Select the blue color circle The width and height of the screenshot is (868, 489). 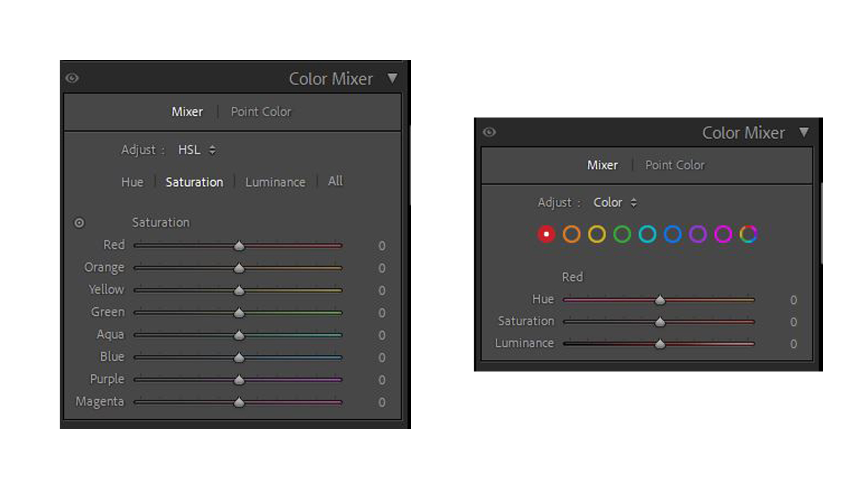673,234
